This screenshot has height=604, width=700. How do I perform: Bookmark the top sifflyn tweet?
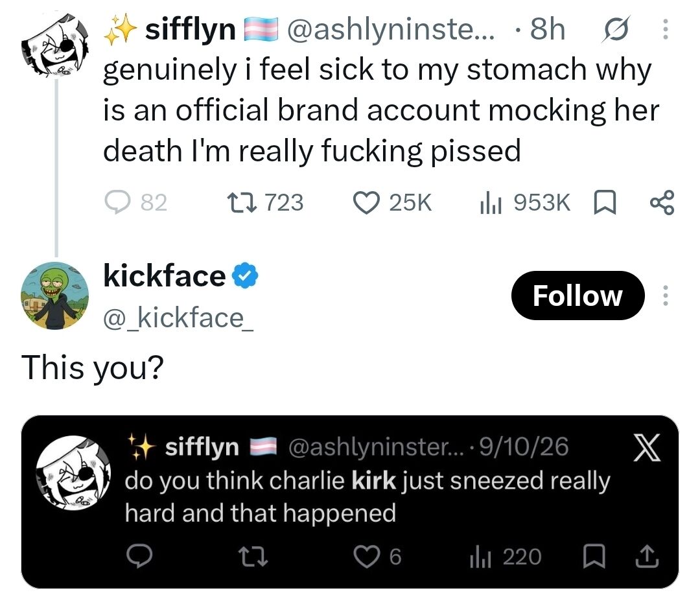click(605, 203)
